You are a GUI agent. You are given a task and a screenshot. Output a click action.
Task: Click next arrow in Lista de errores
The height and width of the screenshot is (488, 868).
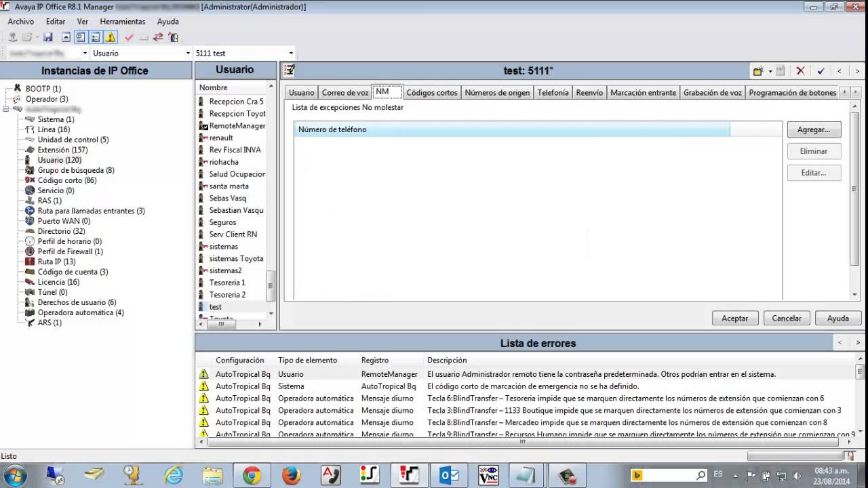(x=857, y=343)
